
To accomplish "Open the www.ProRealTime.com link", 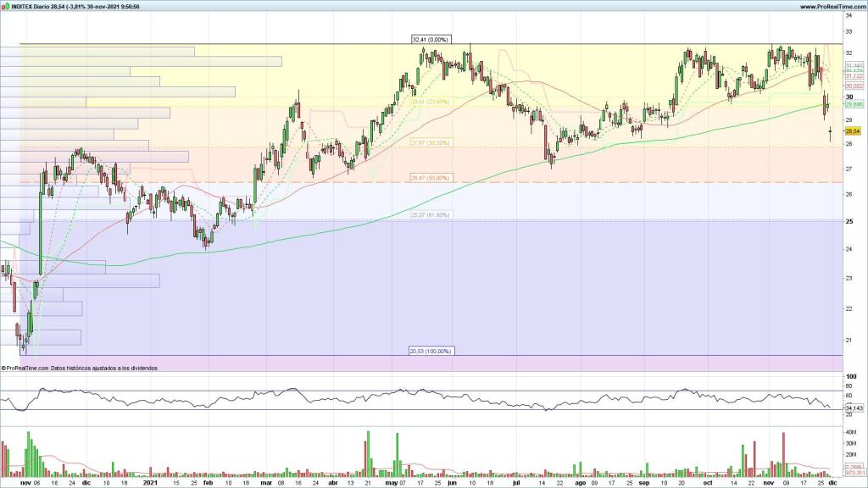I will coord(831,6).
